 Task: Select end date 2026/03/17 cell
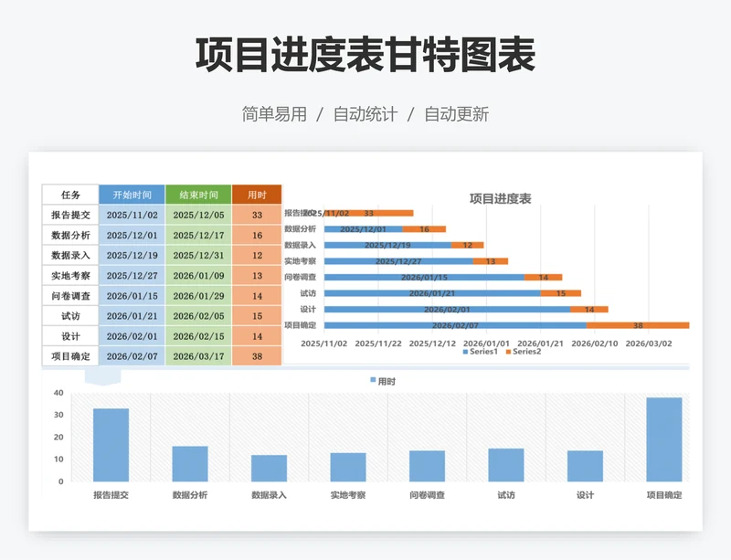(x=198, y=356)
